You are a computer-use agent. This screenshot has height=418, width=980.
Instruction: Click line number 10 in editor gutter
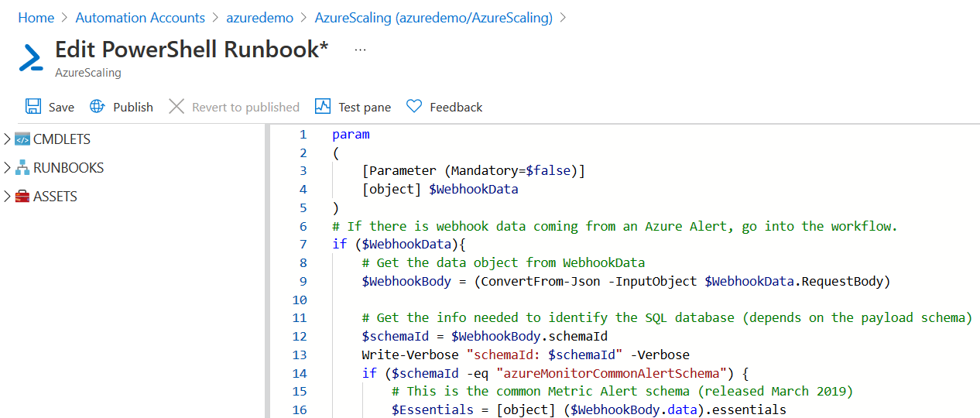coord(300,300)
